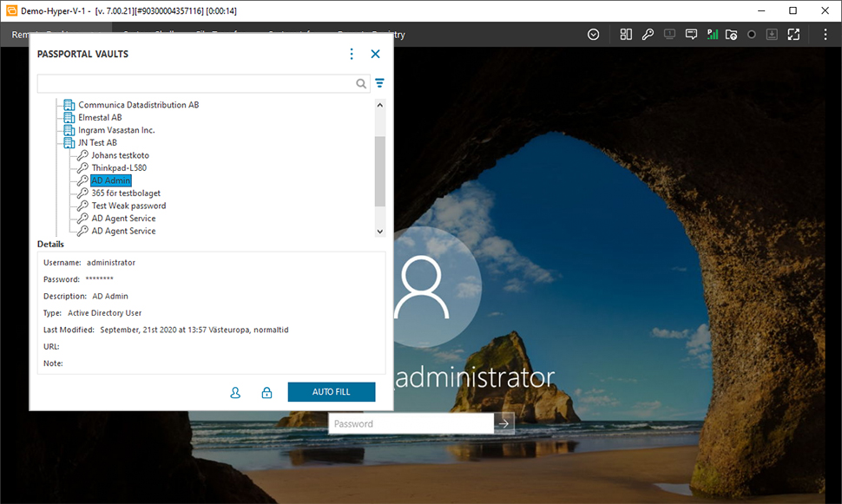Close the Passportal Vaults panel
This screenshot has height=504, width=842.
tap(375, 54)
